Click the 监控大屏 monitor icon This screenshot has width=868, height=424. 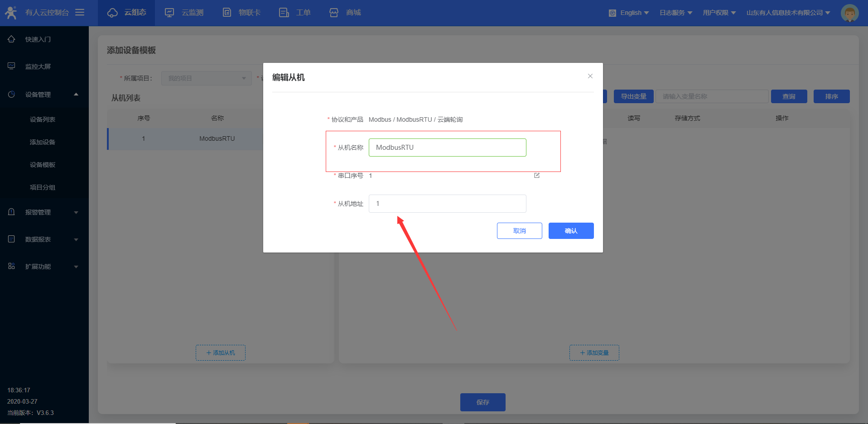click(11, 67)
